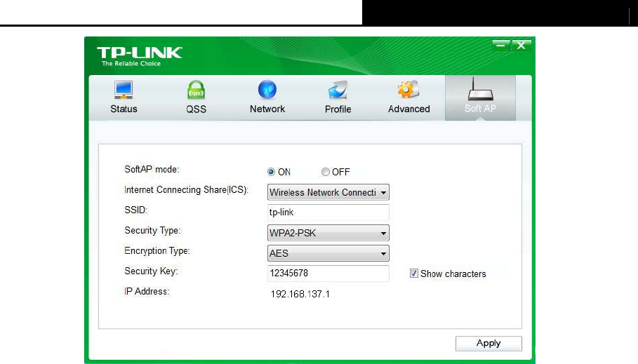Turn SoftAP mode ON
This screenshot has height=364, width=638.
click(x=271, y=172)
